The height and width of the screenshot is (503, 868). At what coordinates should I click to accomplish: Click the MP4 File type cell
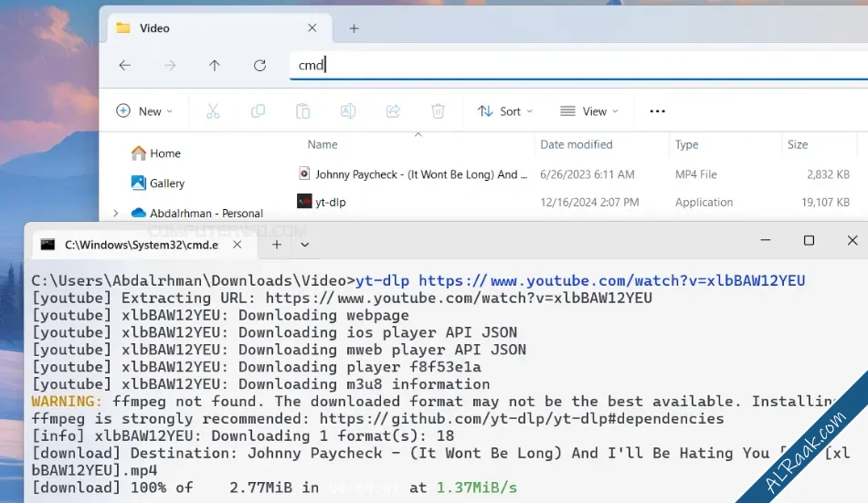pyautogui.click(x=696, y=174)
